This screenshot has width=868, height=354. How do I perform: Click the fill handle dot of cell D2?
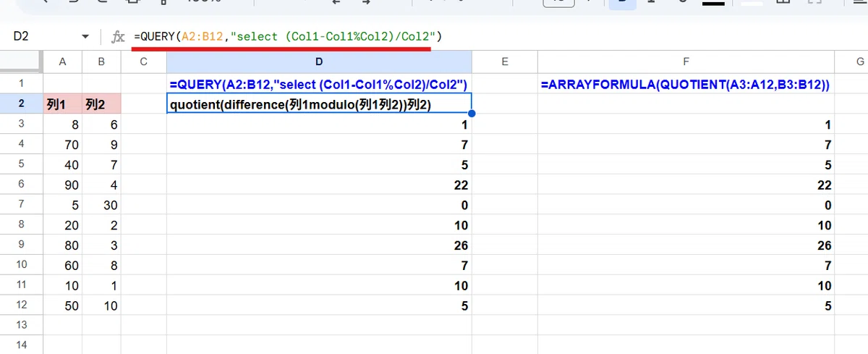(x=472, y=114)
